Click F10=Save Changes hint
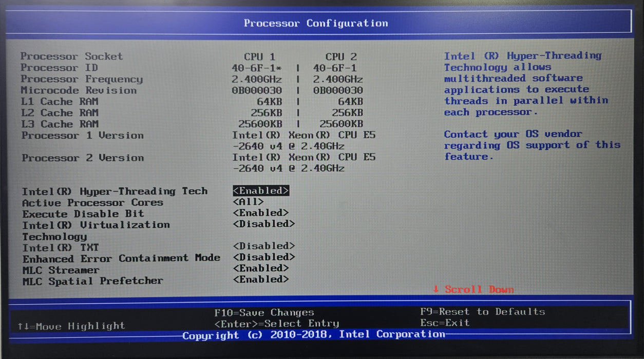The image size is (644, 359). pyautogui.click(x=264, y=312)
